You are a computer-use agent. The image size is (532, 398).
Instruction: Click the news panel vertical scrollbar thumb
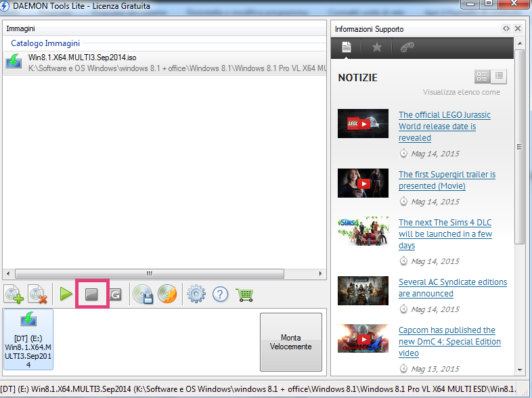pos(519,147)
